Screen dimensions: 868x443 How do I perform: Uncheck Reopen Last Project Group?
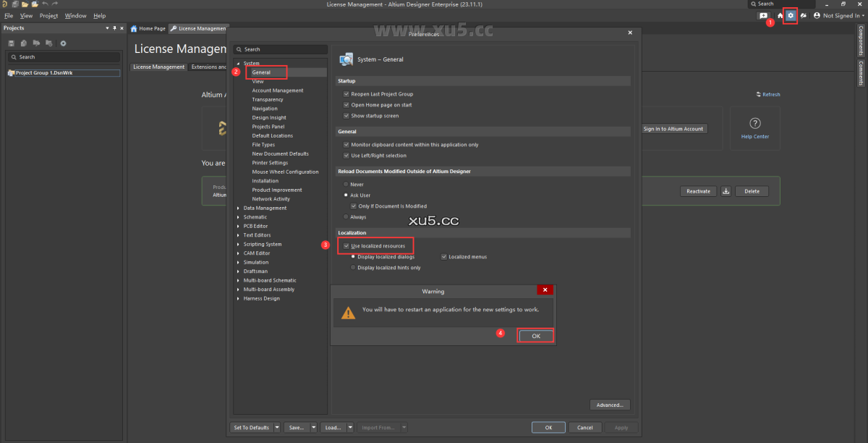(346, 94)
